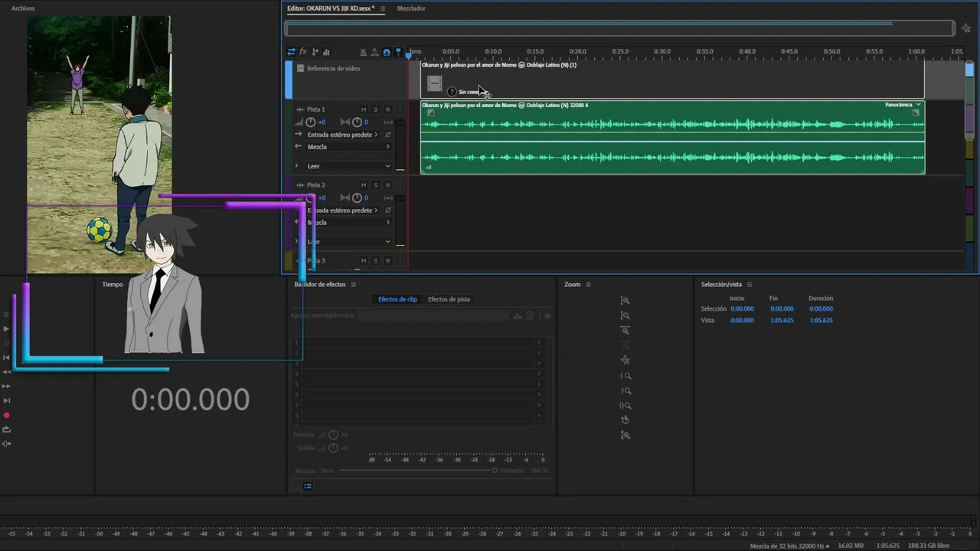Image resolution: width=980 pixels, height=551 pixels.
Task: Toggle the blue magnet snapping icon
Action: (x=387, y=52)
